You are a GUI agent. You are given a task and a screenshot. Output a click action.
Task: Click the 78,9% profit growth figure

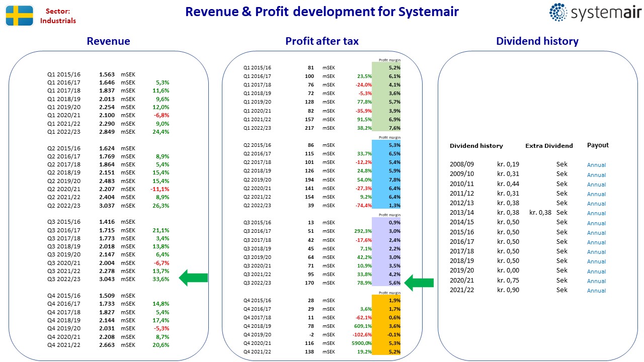coord(365,283)
